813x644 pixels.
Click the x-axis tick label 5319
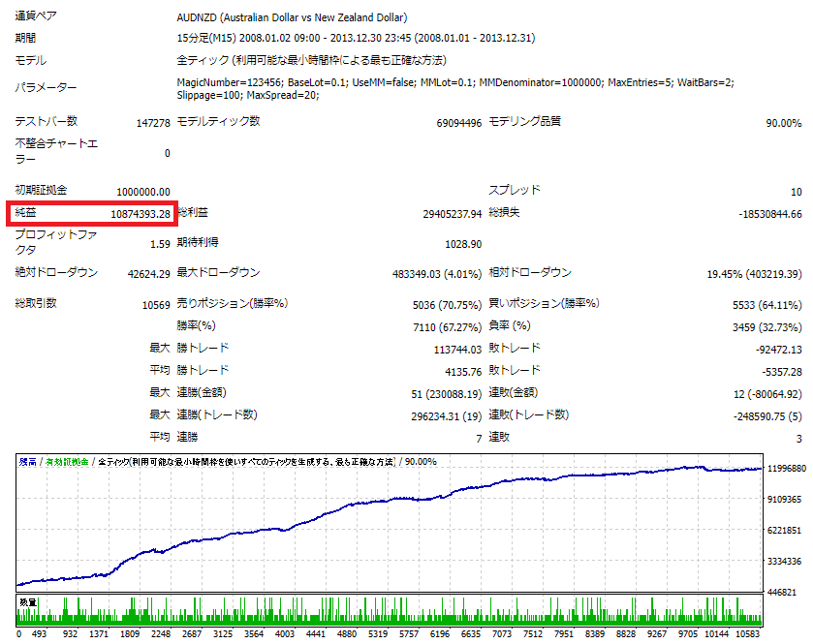point(378,634)
